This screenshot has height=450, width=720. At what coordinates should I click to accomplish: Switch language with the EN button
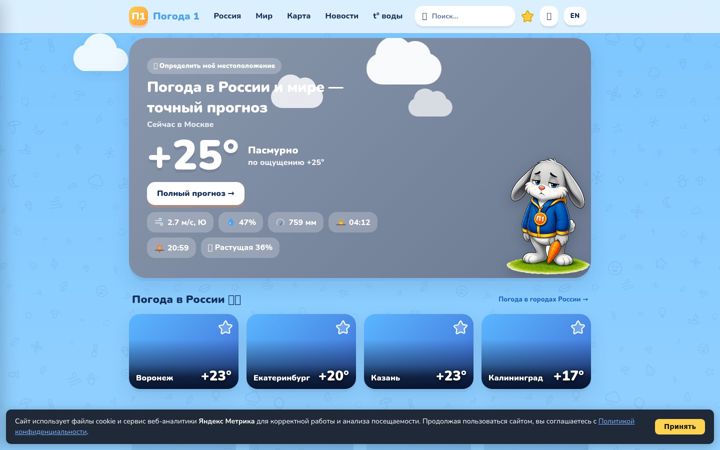(x=575, y=16)
